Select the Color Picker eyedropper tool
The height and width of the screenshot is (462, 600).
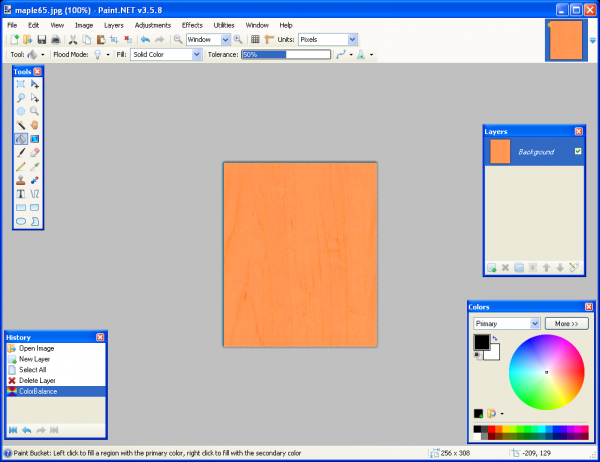tap(34, 167)
